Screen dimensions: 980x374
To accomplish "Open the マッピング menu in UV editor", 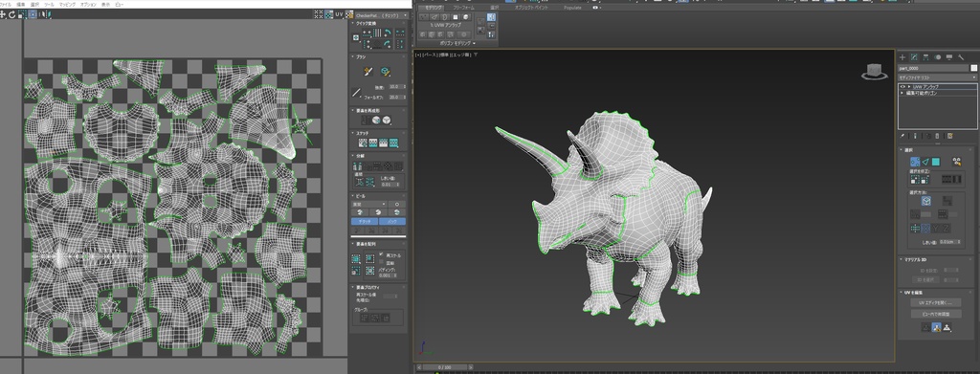I will [x=68, y=5].
